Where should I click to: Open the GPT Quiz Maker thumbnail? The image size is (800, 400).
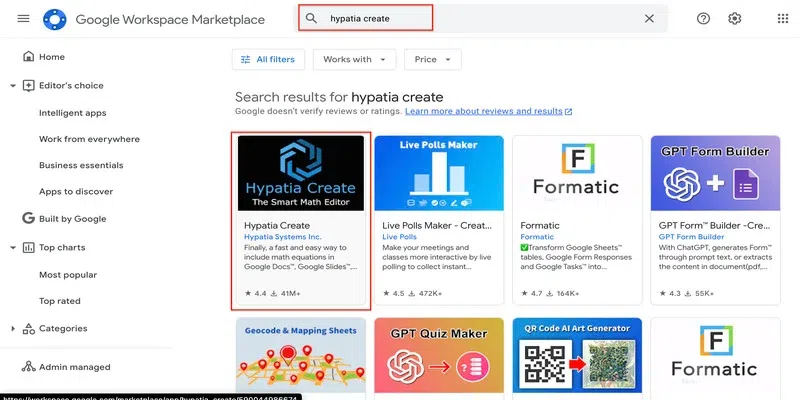tap(439, 356)
